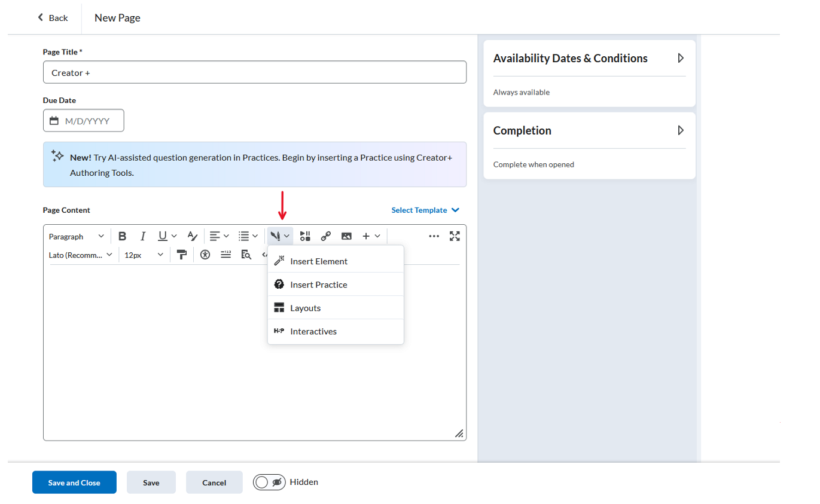The width and height of the screenshot is (820, 504).
Task: Click the Save and Close button
Action: pos(74,482)
